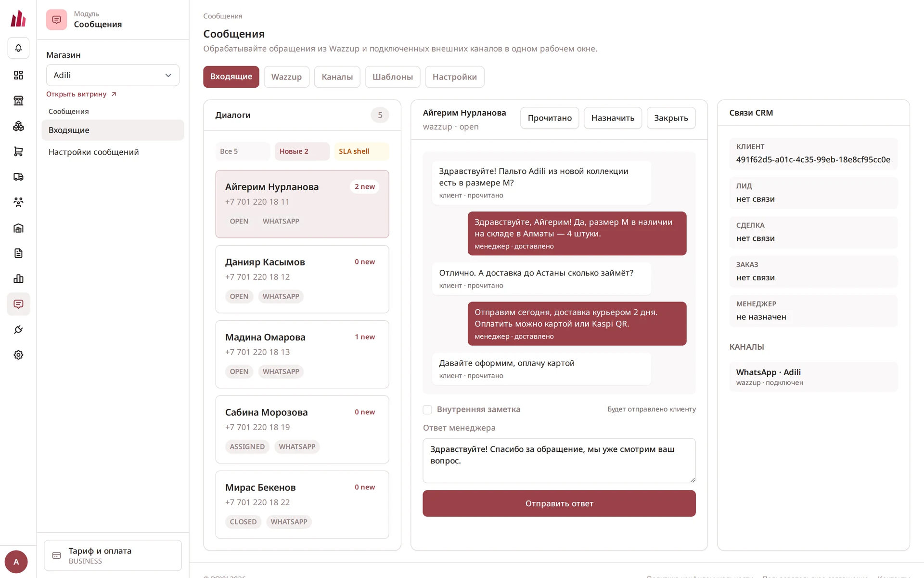
Task: Click the 2 new badge on Айгерим
Action: [365, 187]
